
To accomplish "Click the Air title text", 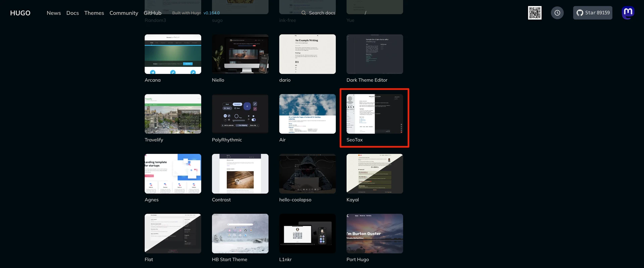I will pos(282,140).
